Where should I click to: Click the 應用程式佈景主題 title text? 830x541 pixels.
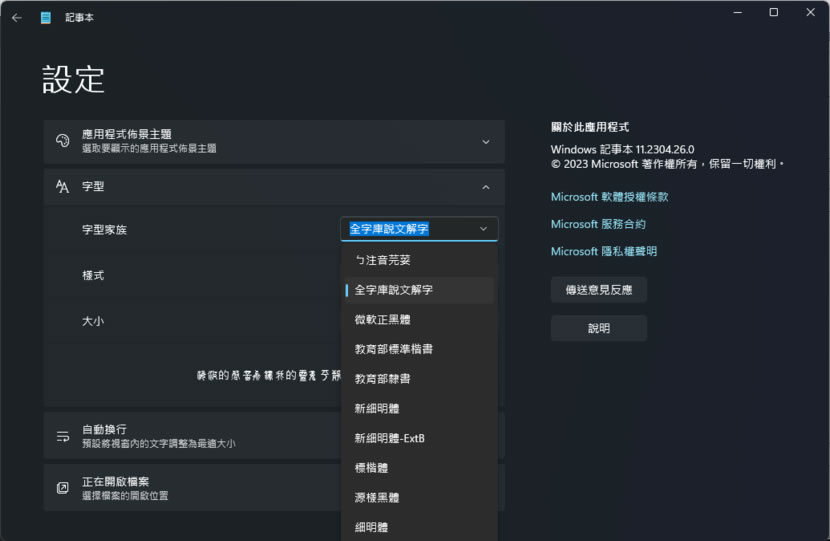click(127, 134)
